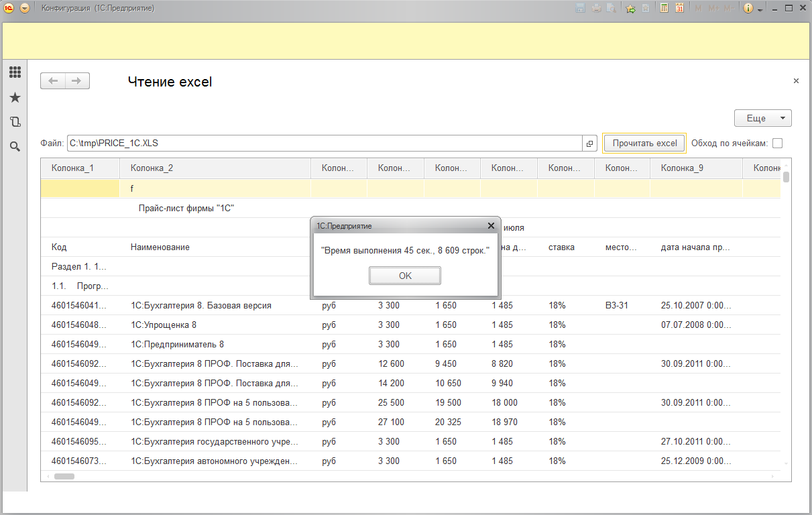Open the main menu dropdown next to 1C logo
812x515 pixels.
tap(25, 8)
